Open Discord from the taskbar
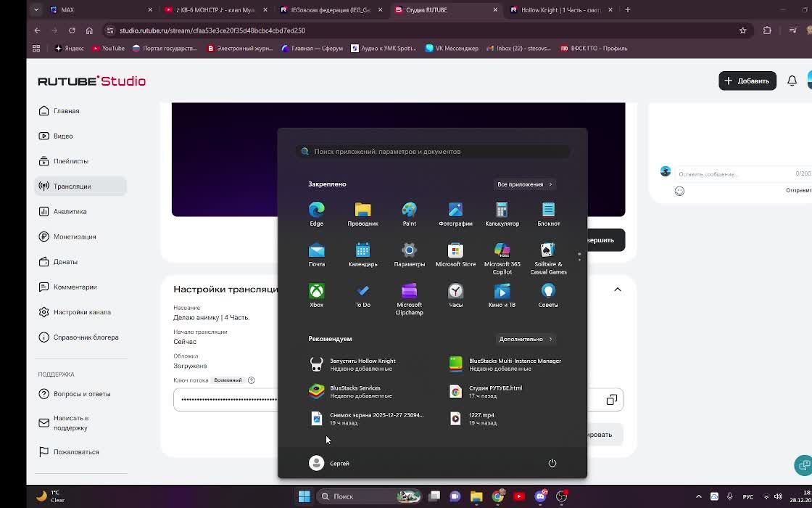 click(540, 496)
